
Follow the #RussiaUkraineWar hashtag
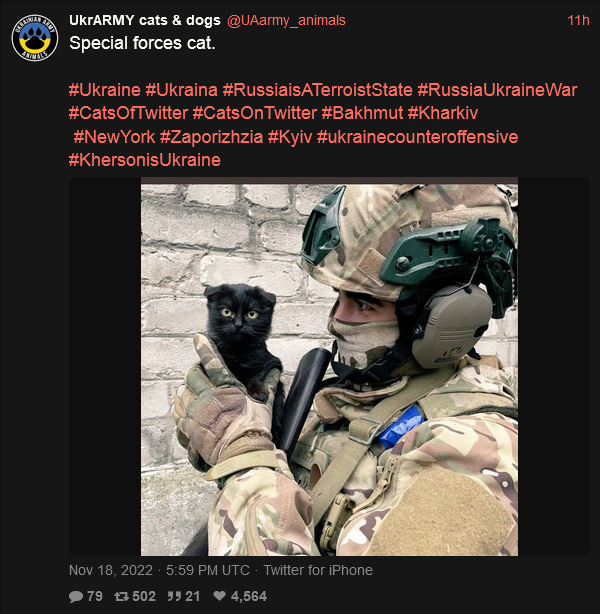497,90
